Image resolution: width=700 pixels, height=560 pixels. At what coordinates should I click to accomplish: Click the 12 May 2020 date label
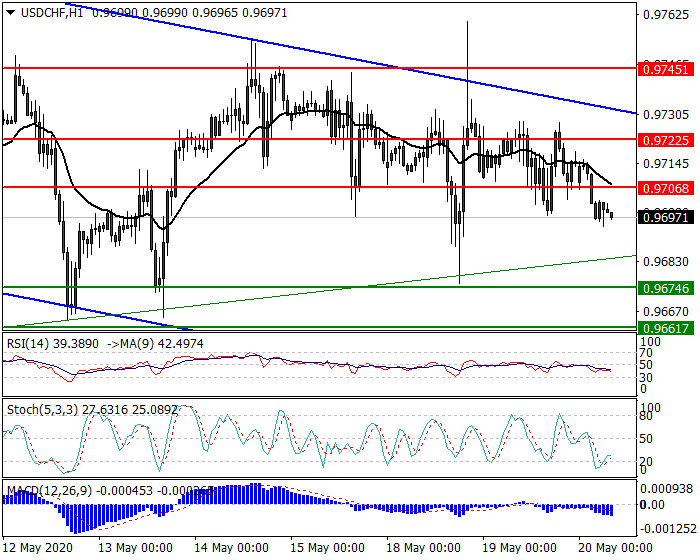pyautogui.click(x=38, y=548)
